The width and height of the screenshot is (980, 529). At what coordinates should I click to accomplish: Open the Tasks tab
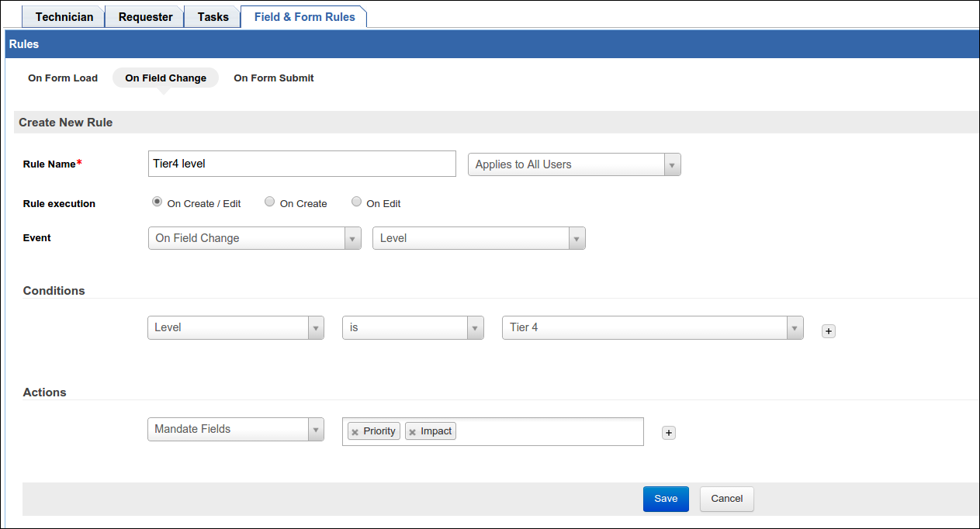(213, 16)
